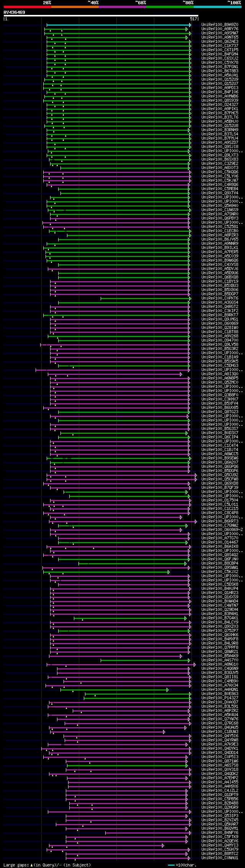Select the UniRef100_A3GGS4 entry
This screenshot has width=245, height=868.
point(220,303)
